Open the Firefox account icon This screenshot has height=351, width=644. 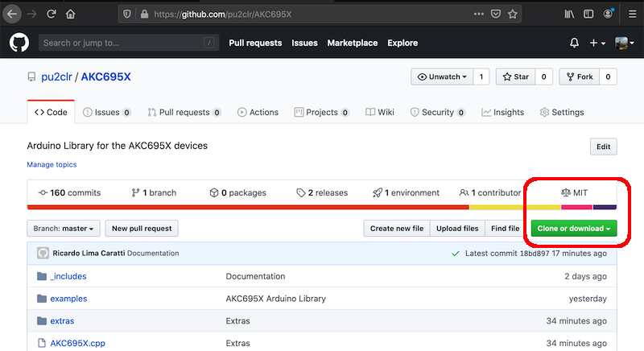tap(608, 14)
